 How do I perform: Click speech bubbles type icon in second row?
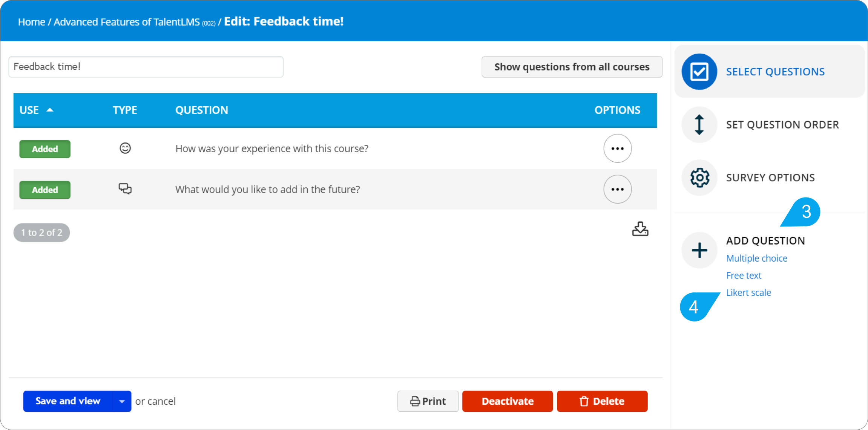[x=125, y=188]
